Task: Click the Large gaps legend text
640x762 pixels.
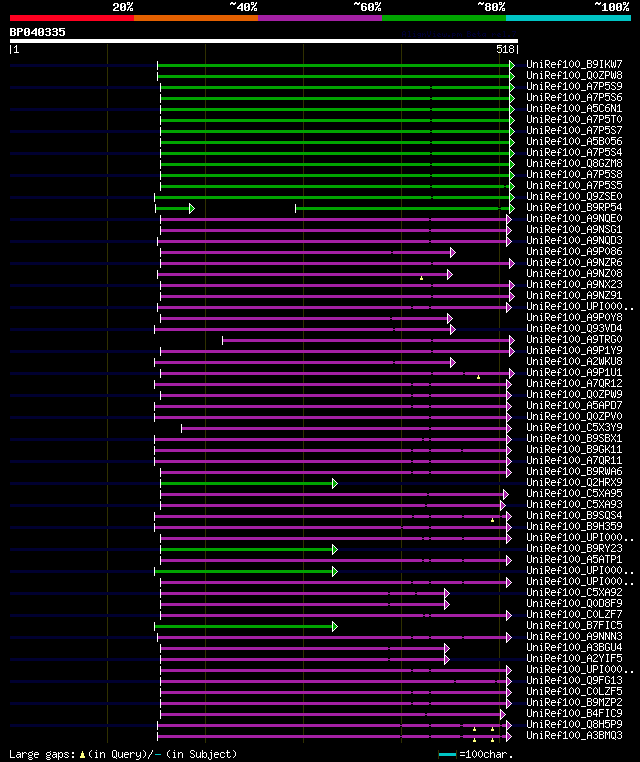Action: [x=123, y=754]
